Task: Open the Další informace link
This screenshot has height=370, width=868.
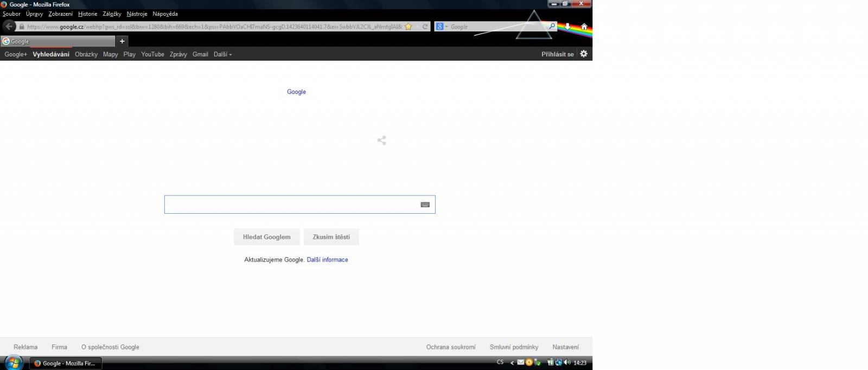Action: (x=327, y=260)
